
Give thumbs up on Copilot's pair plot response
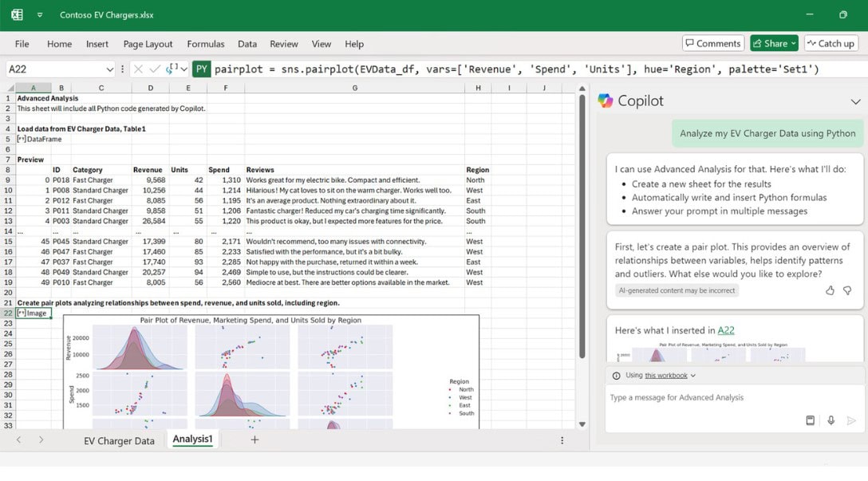(x=831, y=291)
